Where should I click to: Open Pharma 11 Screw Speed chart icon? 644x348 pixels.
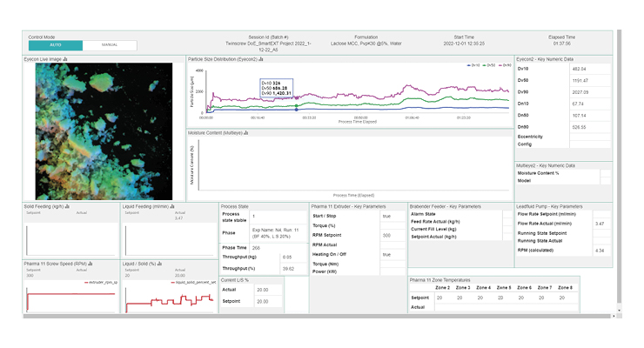click(91, 263)
